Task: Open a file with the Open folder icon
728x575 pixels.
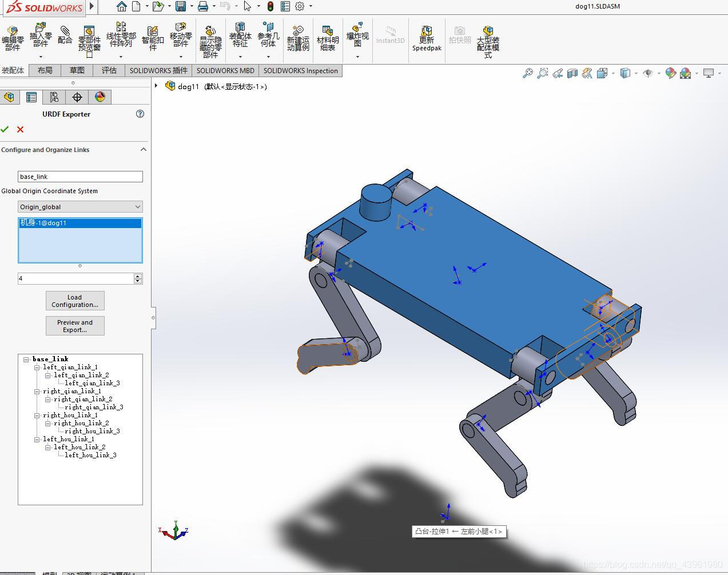Action: [158, 6]
